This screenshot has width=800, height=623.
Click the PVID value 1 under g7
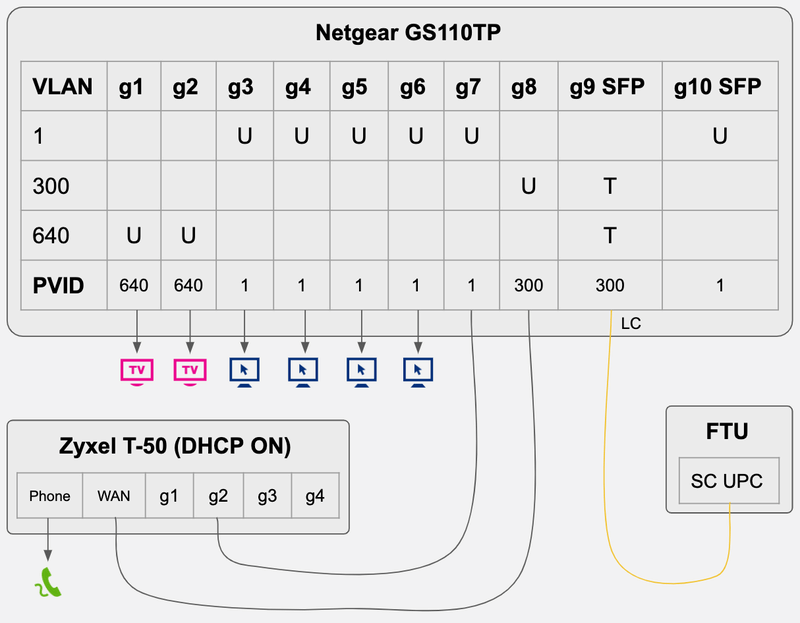coord(472,285)
